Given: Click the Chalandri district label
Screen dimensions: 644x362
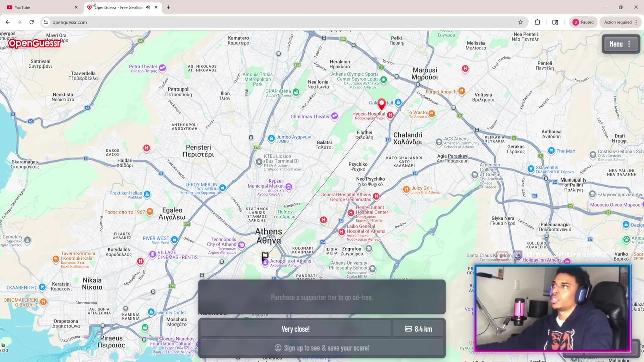Looking at the screenshot, I should 408,138.
